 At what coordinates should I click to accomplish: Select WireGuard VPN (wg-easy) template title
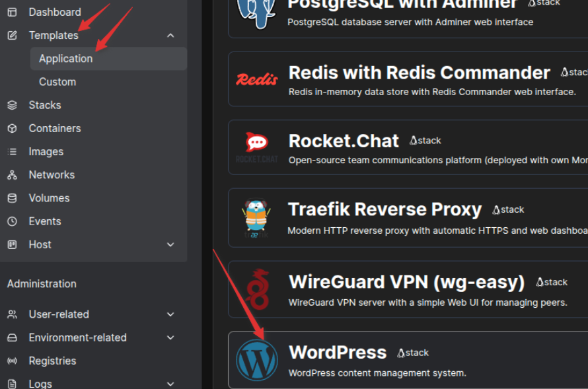coord(406,282)
